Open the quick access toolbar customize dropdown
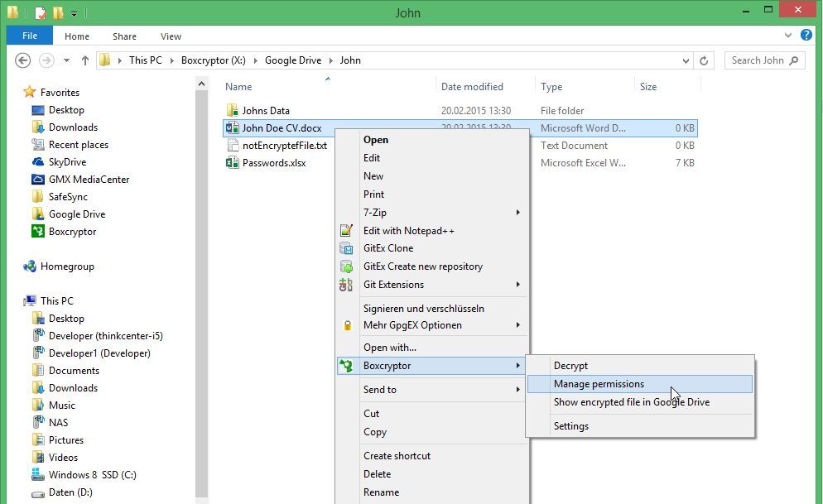The width and height of the screenshot is (823, 504). click(x=73, y=12)
